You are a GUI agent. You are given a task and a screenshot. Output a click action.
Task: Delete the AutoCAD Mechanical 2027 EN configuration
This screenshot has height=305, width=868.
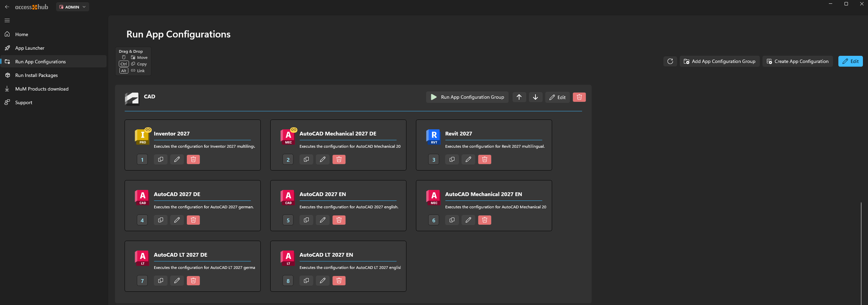click(x=485, y=220)
